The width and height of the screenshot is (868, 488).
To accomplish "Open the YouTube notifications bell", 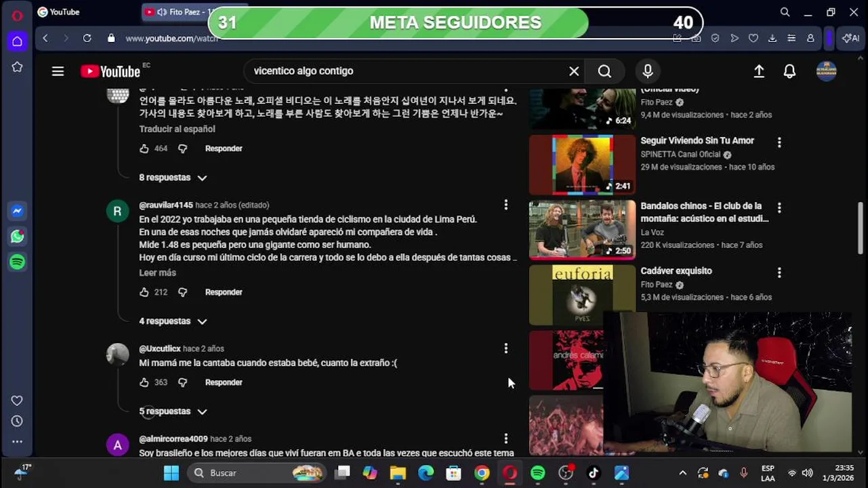I will (789, 71).
